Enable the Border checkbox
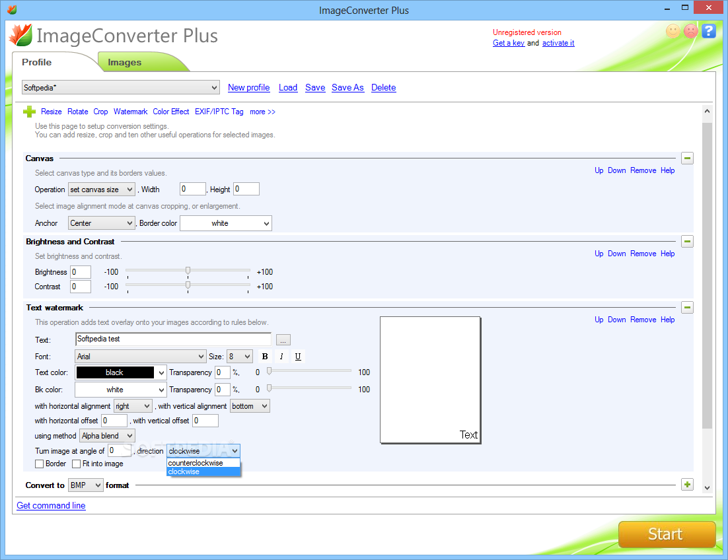 (40, 464)
